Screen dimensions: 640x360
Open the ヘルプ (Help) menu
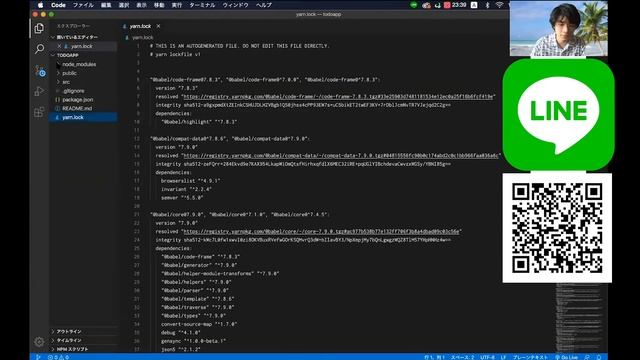264,5
